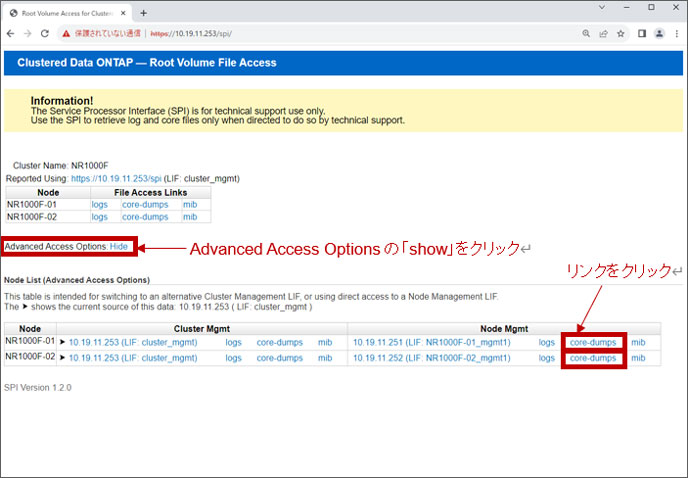Open a new tab with the plus button
688x478 pixels.
point(143,13)
